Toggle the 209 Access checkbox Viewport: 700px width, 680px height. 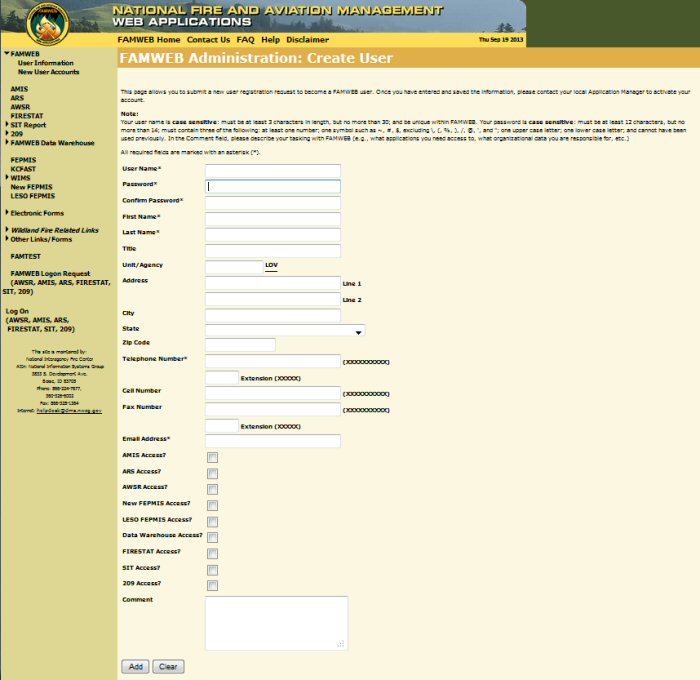(212, 585)
